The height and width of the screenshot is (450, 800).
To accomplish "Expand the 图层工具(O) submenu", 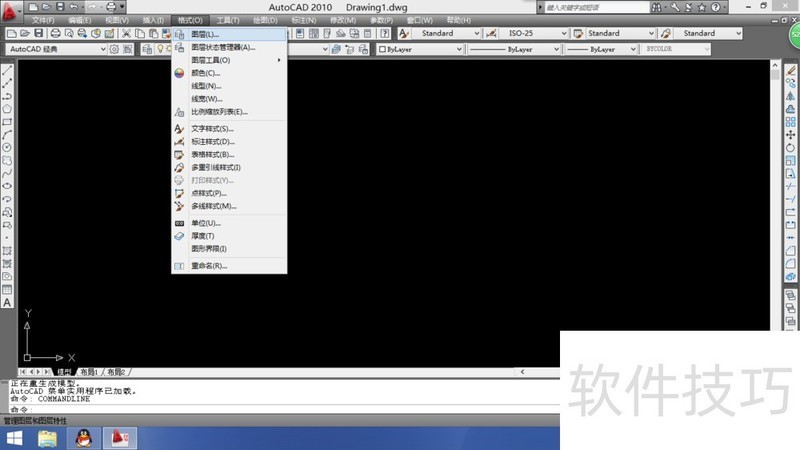I will (x=230, y=60).
